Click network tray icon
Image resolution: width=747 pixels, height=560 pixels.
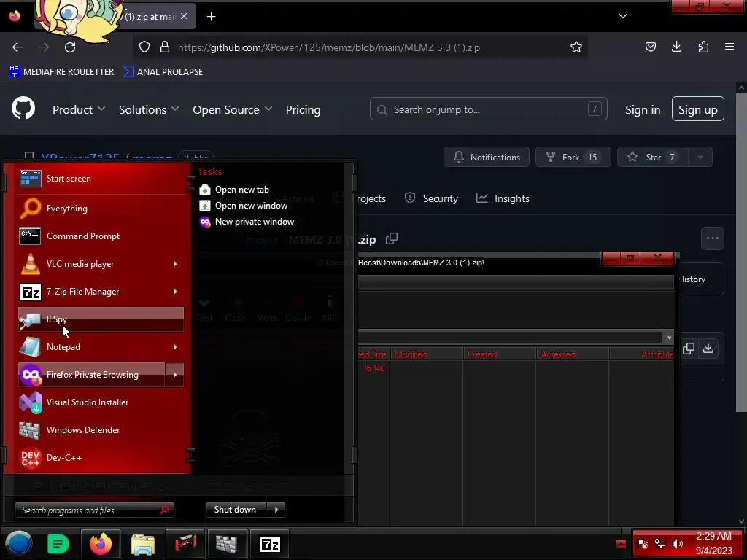(x=659, y=544)
